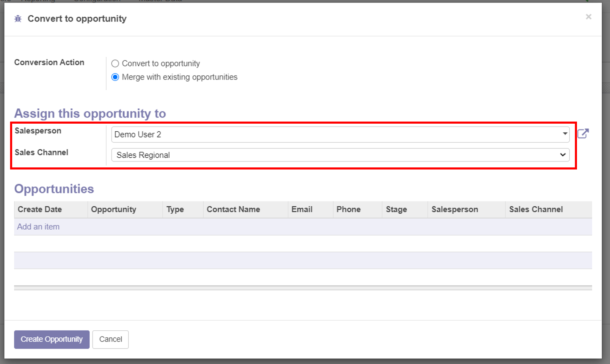Sort by Opportunity column header

click(x=125, y=209)
